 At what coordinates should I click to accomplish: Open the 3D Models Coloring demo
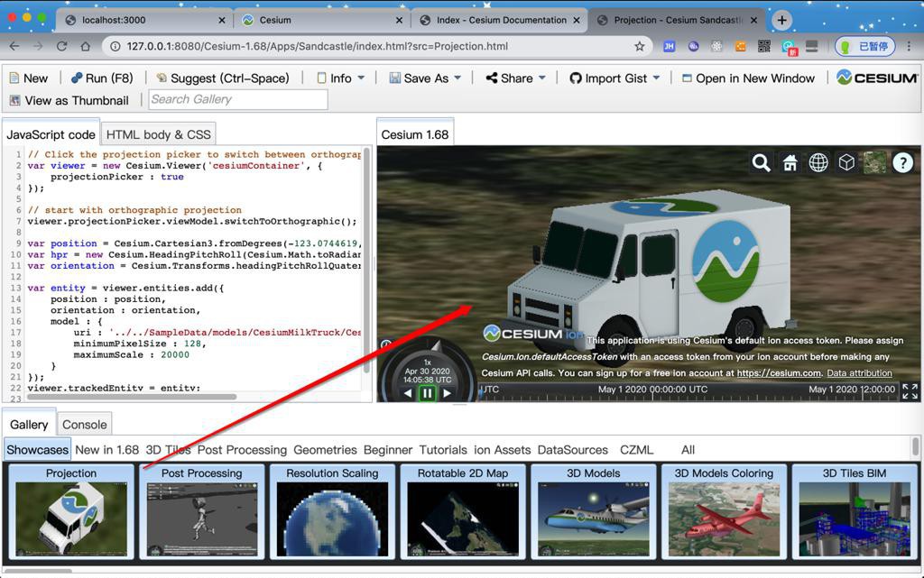(x=724, y=511)
